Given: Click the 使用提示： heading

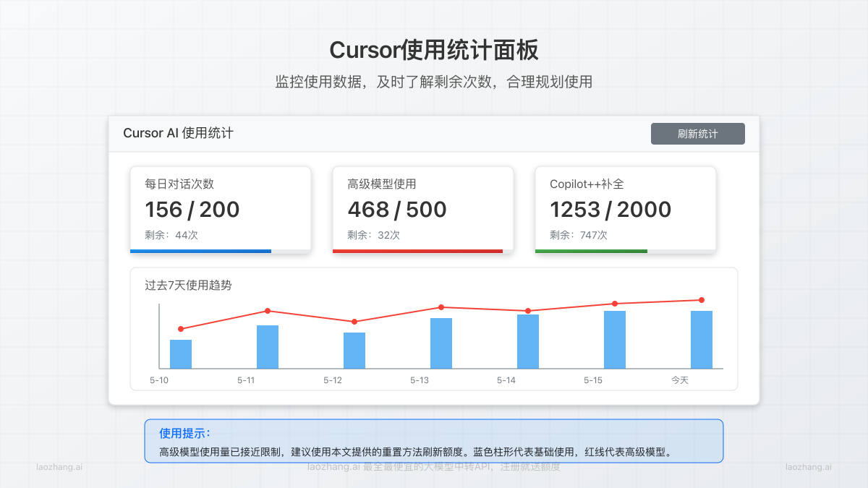Looking at the screenshot, I should [184, 434].
